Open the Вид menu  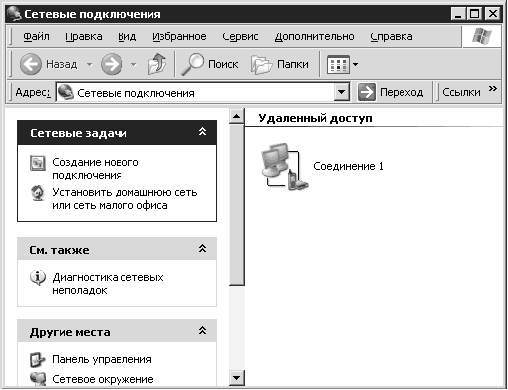coord(127,36)
